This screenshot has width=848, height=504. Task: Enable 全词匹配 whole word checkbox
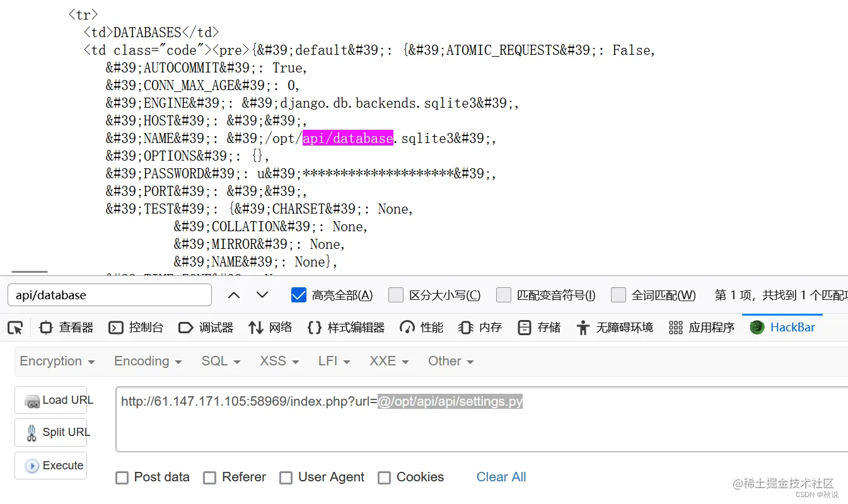619,295
